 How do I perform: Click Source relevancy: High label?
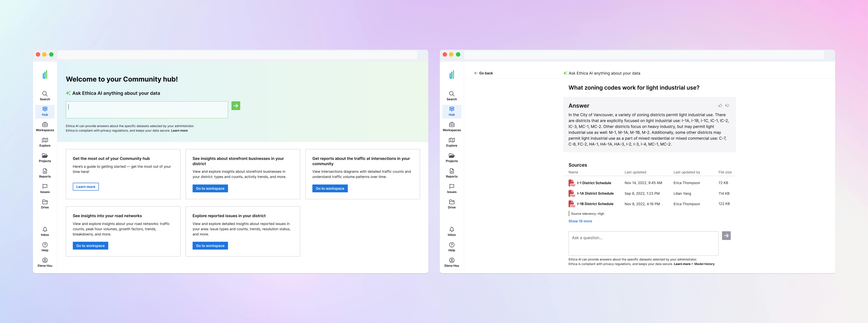tap(587, 214)
